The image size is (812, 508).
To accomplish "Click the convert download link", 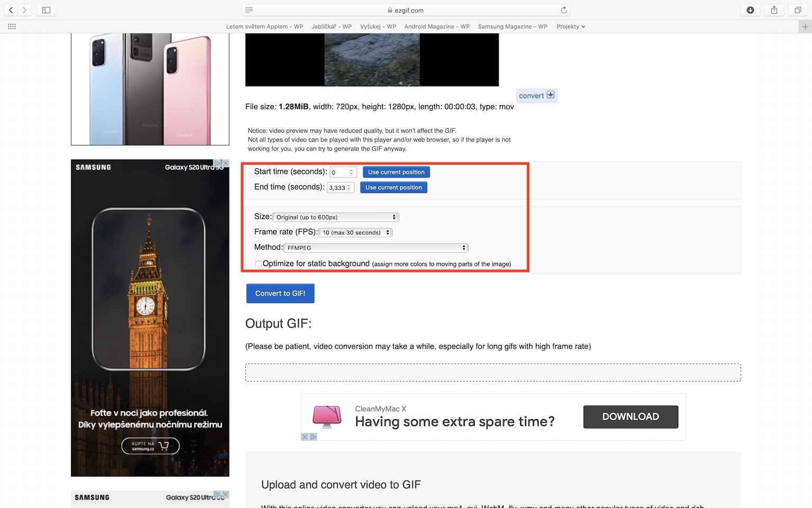I will click(x=537, y=95).
